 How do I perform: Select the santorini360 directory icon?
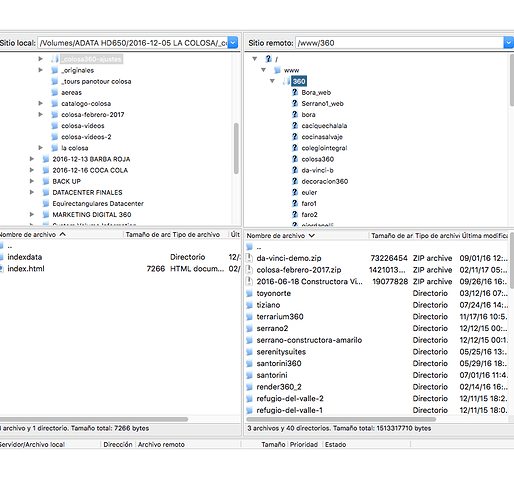pyautogui.click(x=249, y=363)
